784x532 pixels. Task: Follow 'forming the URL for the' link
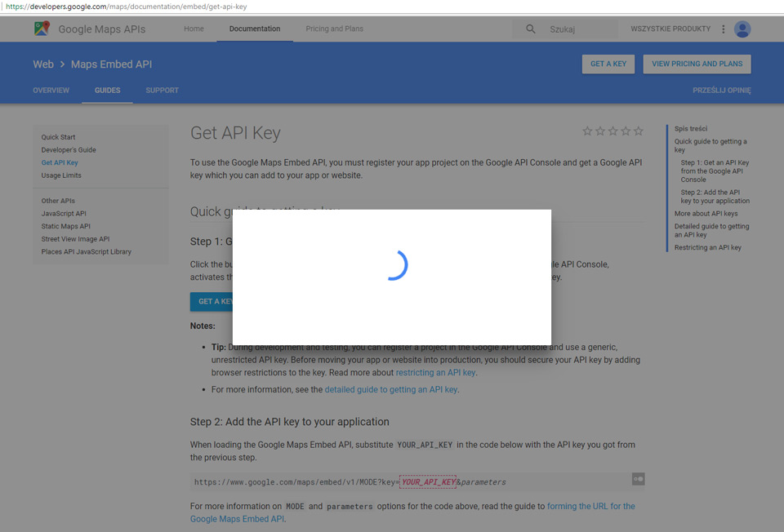tap(591, 506)
